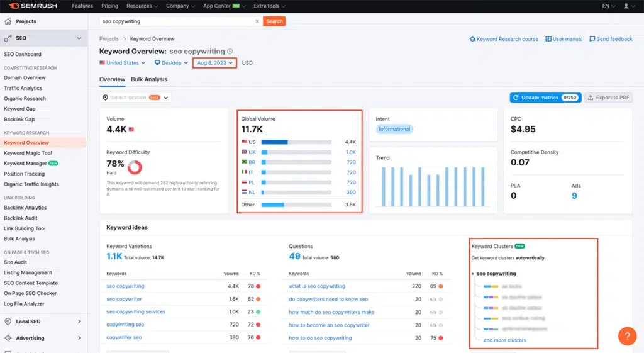This screenshot has width=644, height=353.
Task: Click the export upload icon near Export to PDF
Action: click(x=590, y=98)
